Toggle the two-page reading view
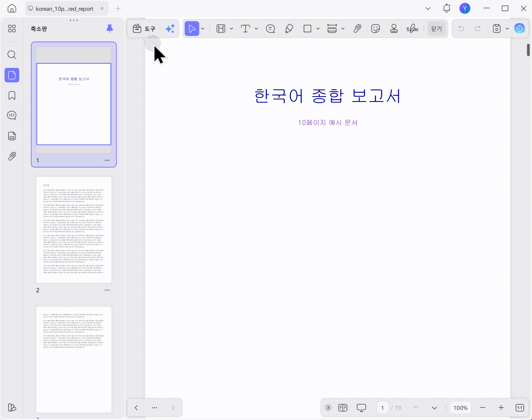 tap(343, 408)
